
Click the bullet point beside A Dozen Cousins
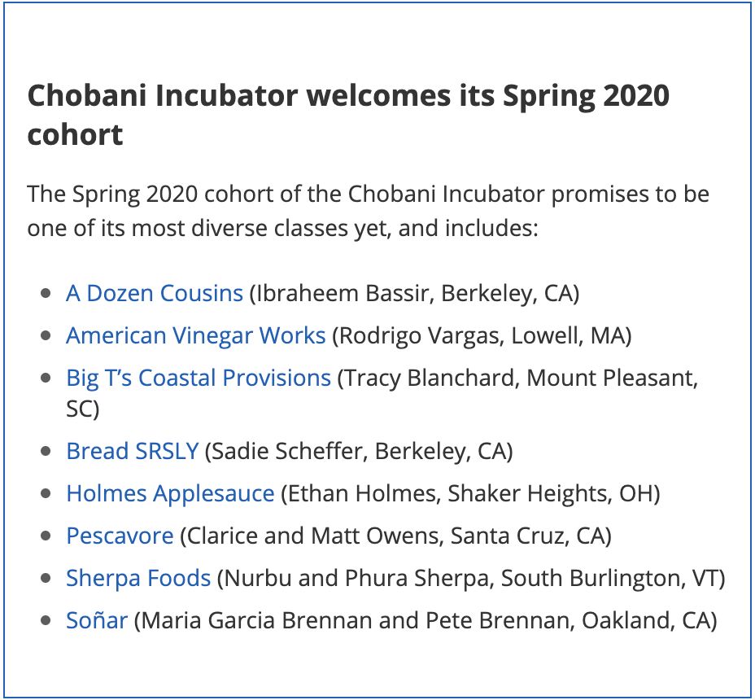[x=46, y=293]
